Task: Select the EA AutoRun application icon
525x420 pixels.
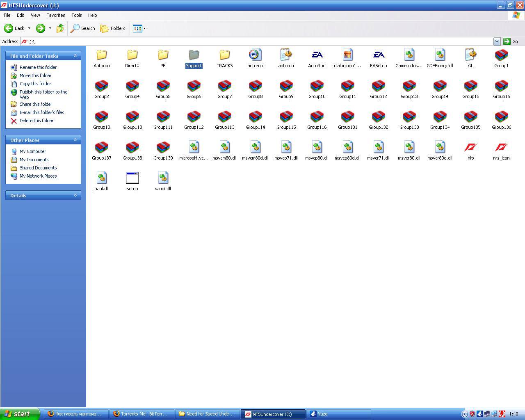Action: click(x=317, y=55)
